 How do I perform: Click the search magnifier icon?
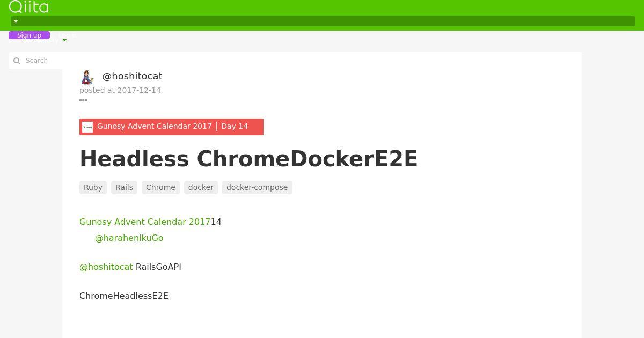click(17, 61)
